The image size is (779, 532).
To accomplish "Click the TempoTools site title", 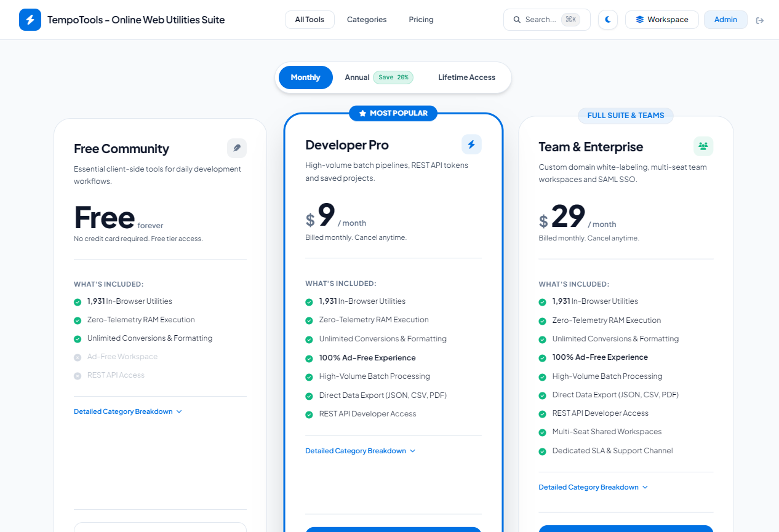I will 136,20.
